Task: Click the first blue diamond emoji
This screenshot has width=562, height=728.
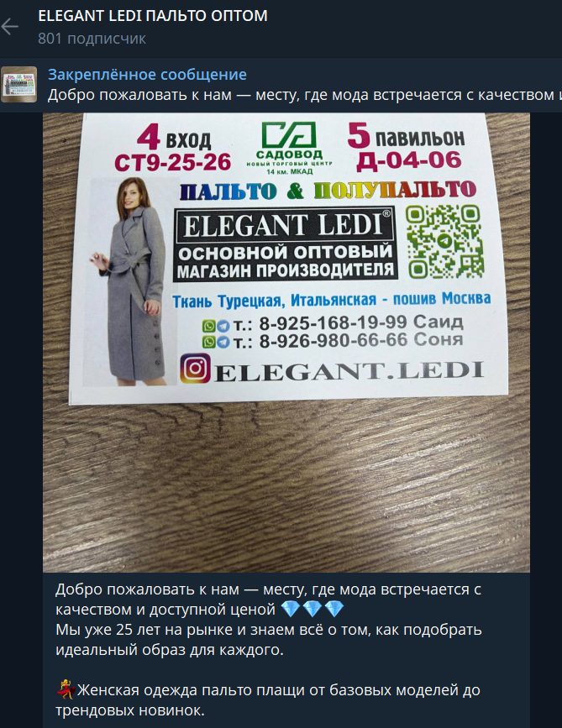Action: point(291,609)
